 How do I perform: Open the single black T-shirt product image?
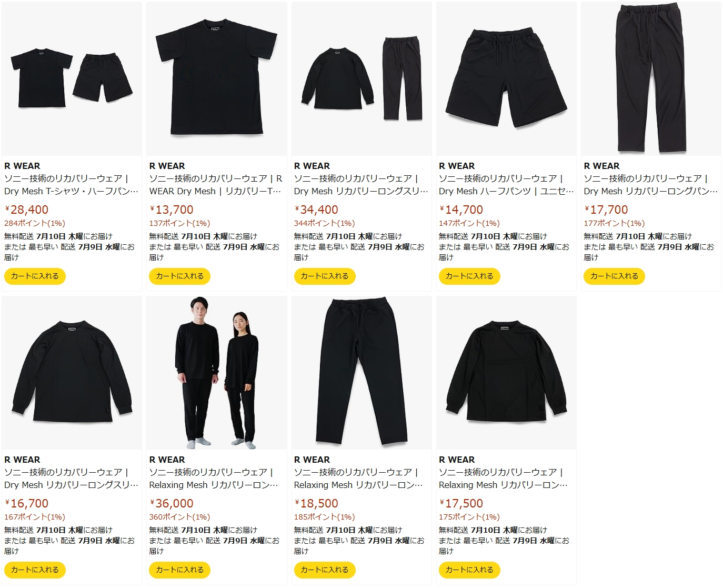coord(217,79)
